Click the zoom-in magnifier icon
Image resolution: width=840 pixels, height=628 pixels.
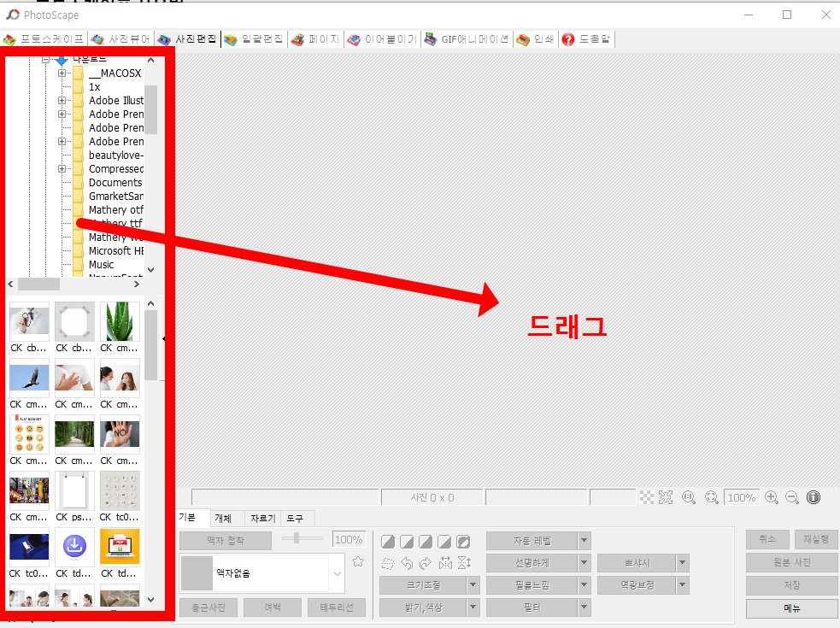[771, 496]
